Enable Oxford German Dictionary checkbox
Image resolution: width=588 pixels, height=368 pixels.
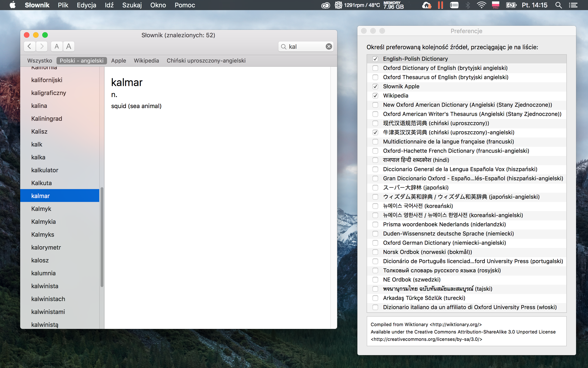pos(375,243)
